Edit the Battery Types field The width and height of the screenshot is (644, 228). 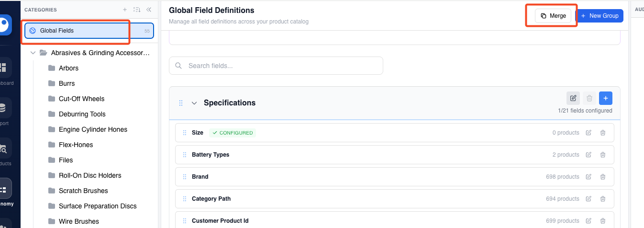pos(588,155)
